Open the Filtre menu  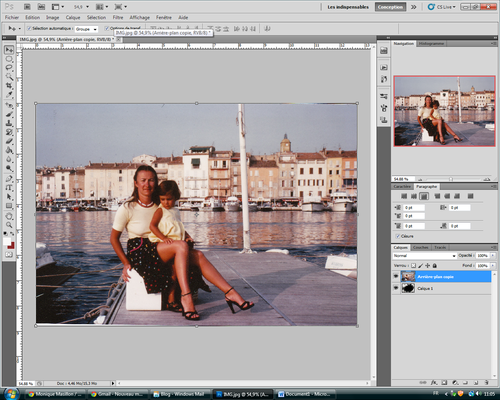(x=118, y=17)
